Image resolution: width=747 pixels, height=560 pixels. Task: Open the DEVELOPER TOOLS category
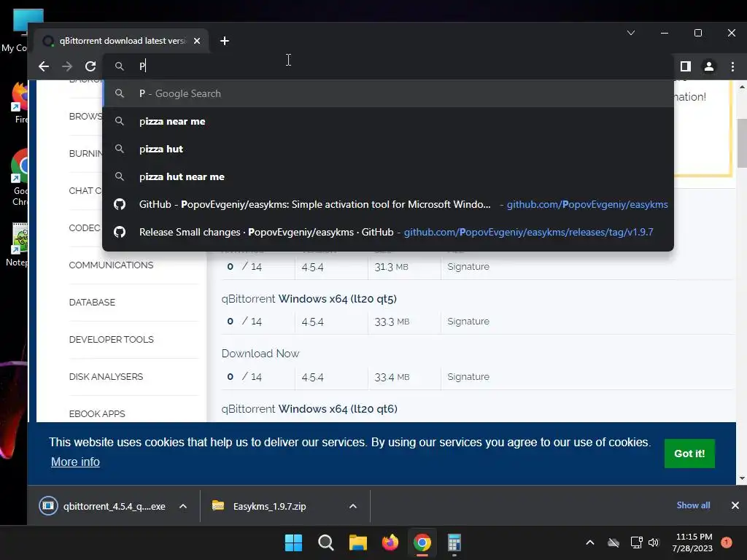[111, 340]
